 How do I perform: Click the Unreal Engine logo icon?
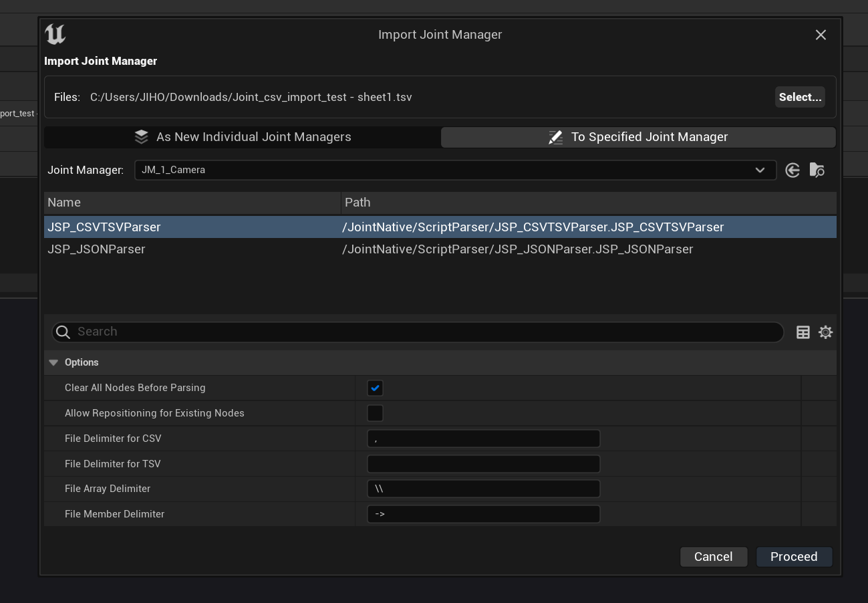pyautogui.click(x=55, y=34)
